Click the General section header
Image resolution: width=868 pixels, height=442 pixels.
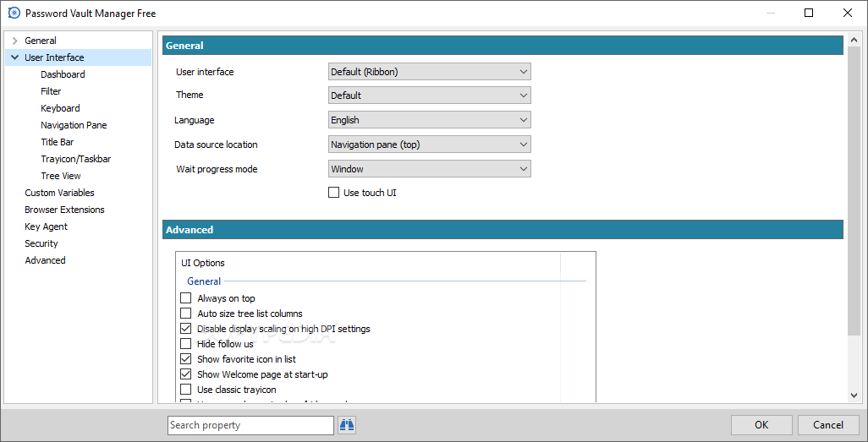point(503,46)
